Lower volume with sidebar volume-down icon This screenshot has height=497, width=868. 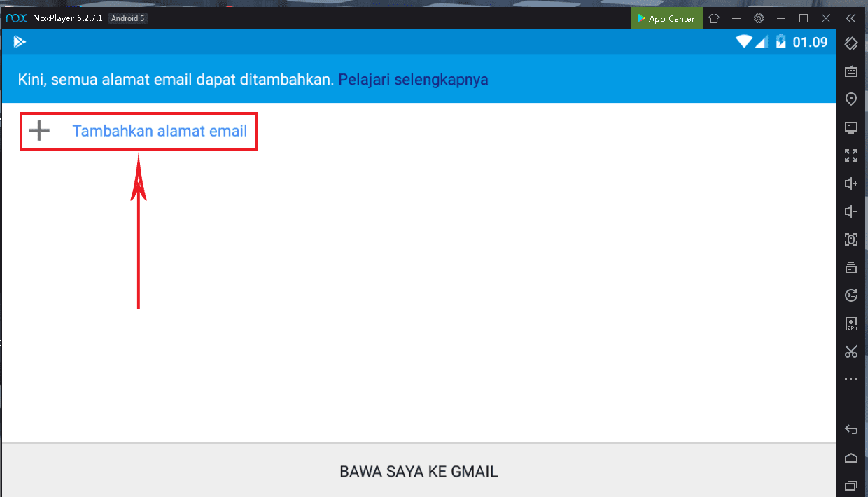click(x=851, y=211)
